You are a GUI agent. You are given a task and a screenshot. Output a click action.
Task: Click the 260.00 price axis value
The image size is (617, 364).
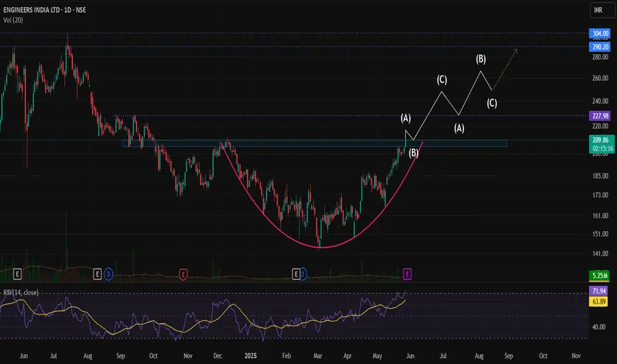tap(600, 78)
